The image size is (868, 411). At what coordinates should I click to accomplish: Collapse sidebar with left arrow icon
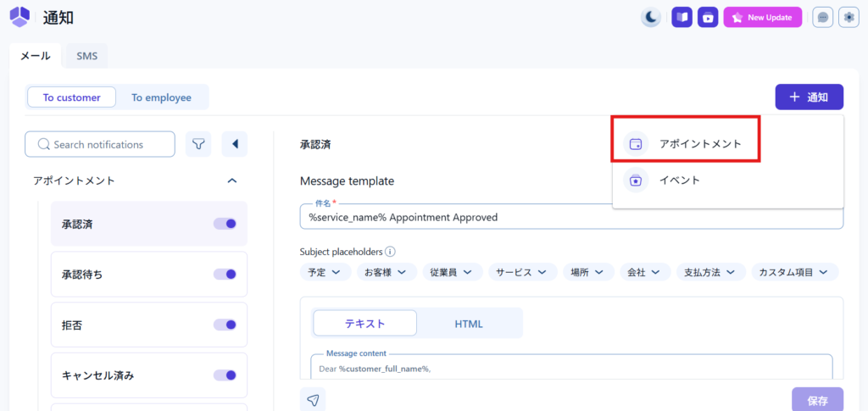click(x=235, y=144)
